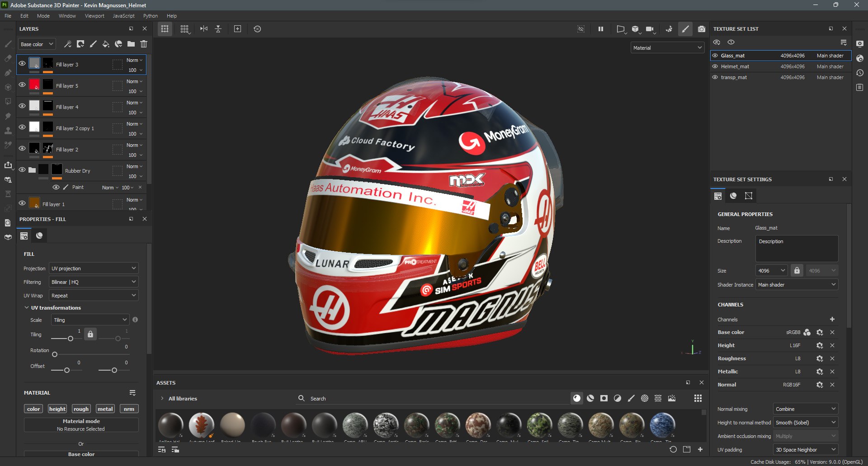Open the Filtering Bilinear HQ dropdown
This screenshot has height=466, width=868.
(94, 282)
